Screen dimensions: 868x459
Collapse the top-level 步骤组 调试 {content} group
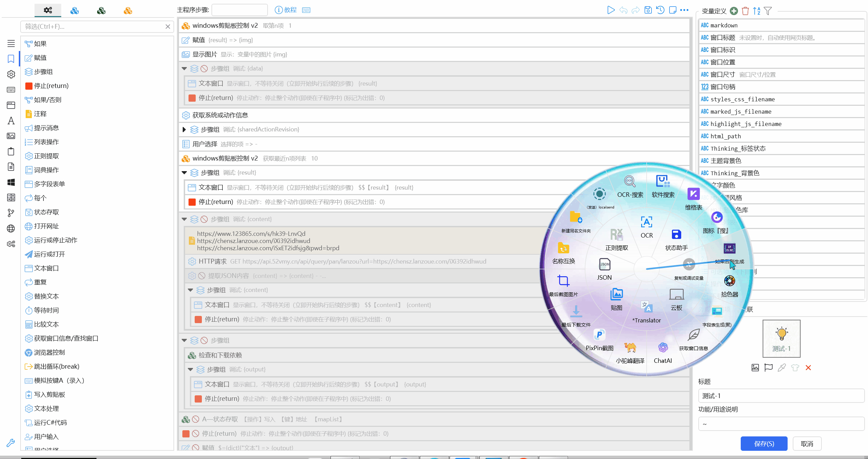(x=184, y=219)
